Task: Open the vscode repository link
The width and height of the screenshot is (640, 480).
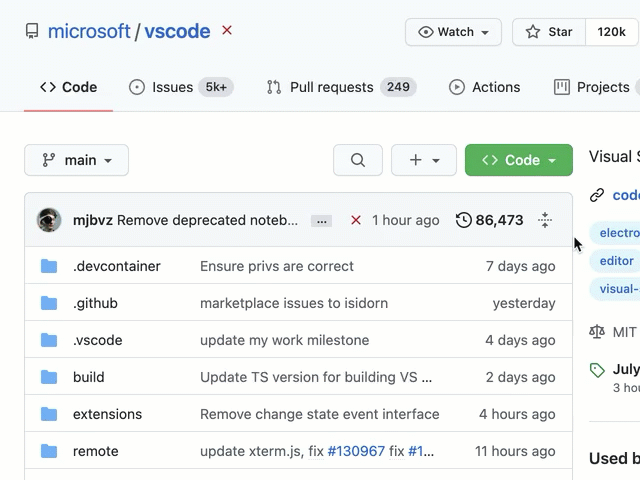Action: coord(177,31)
